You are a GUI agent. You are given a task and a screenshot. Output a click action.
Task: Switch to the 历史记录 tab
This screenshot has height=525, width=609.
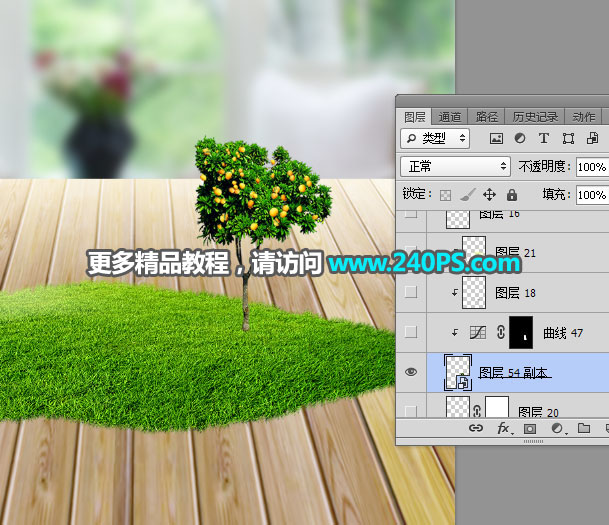coord(536,117)
